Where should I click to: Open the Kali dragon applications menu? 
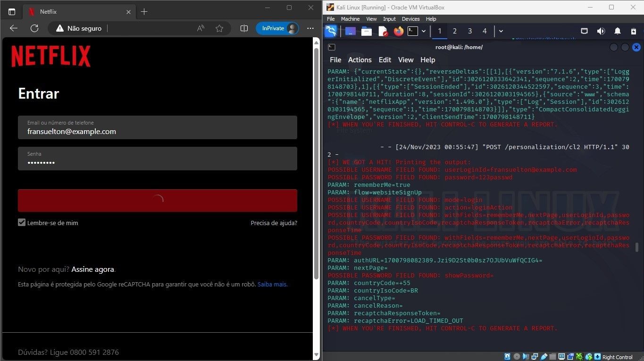pyautogui.click(x=331, y=31)
